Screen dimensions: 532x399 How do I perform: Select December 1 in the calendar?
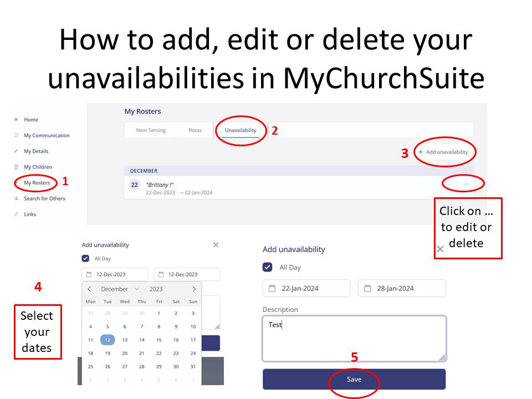tap(159, 313)
